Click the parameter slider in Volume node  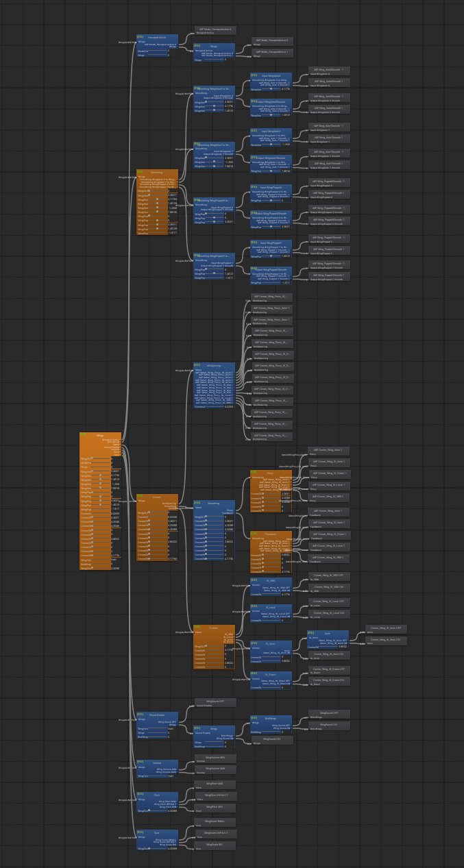(158, 776)
